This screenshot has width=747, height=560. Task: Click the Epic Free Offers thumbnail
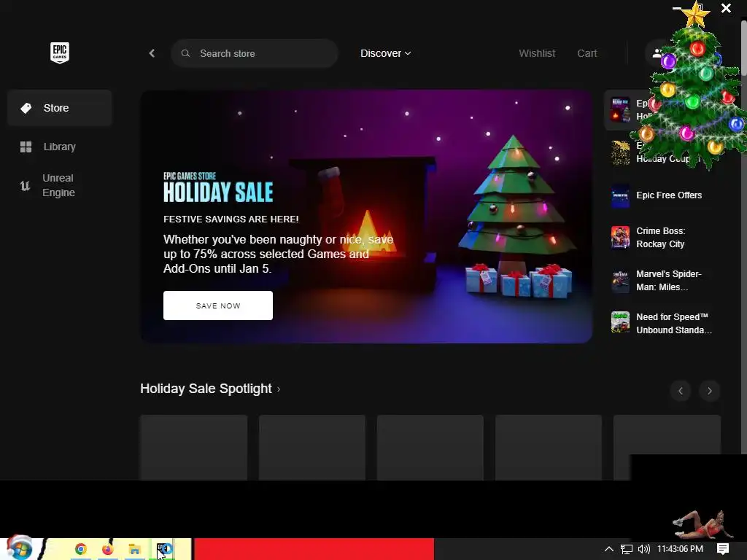click(x=620, y=195)
